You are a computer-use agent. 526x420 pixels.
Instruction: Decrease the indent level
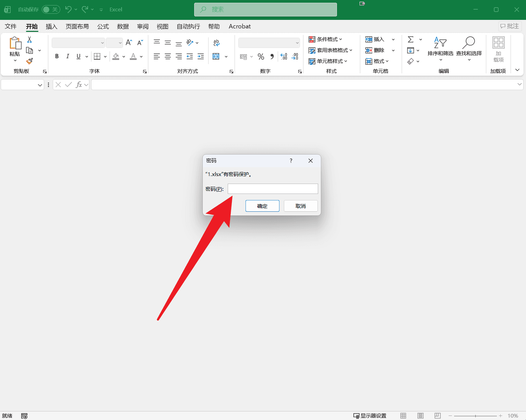(x=190, y=57)
